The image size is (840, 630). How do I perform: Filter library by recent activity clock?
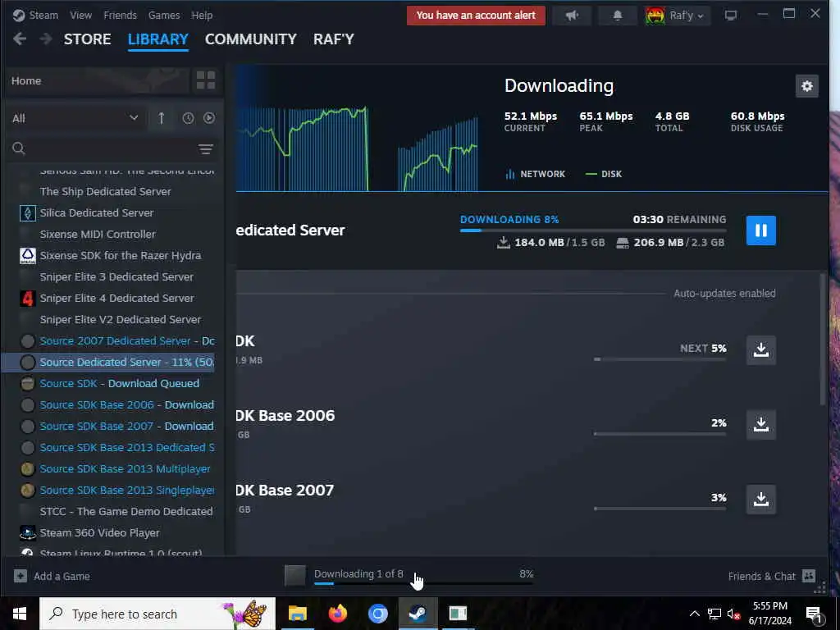click(x=188, y=118)
